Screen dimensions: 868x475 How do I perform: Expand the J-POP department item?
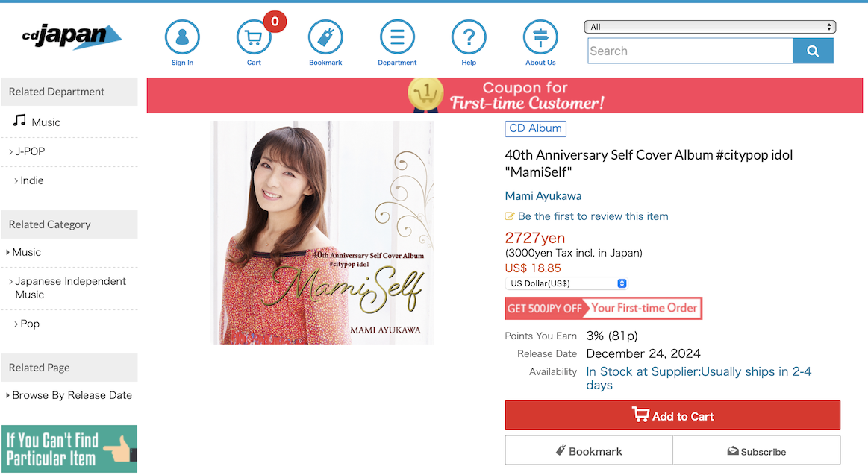tap(27, 151)
